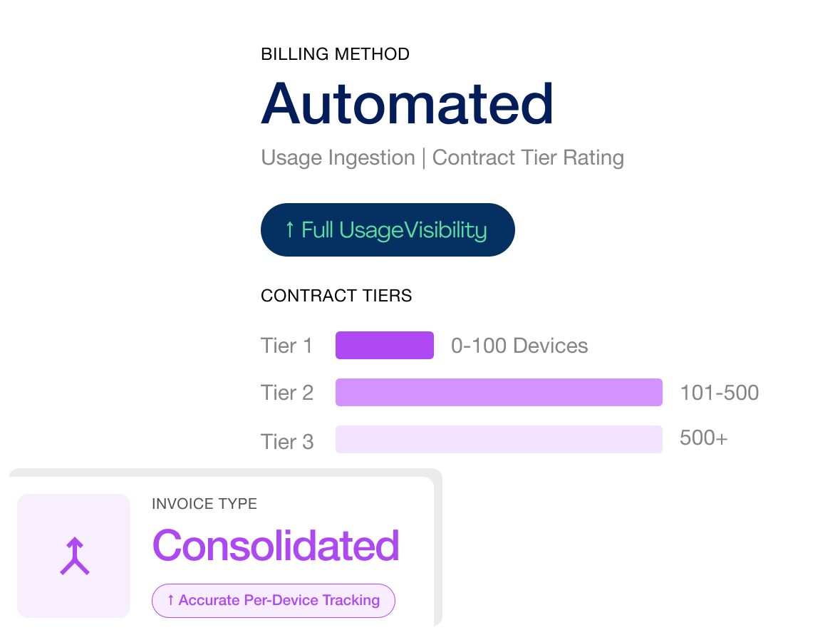840x635 pixels.
Task: Click the Tier 3 label
Action: [x=286, y=442]
